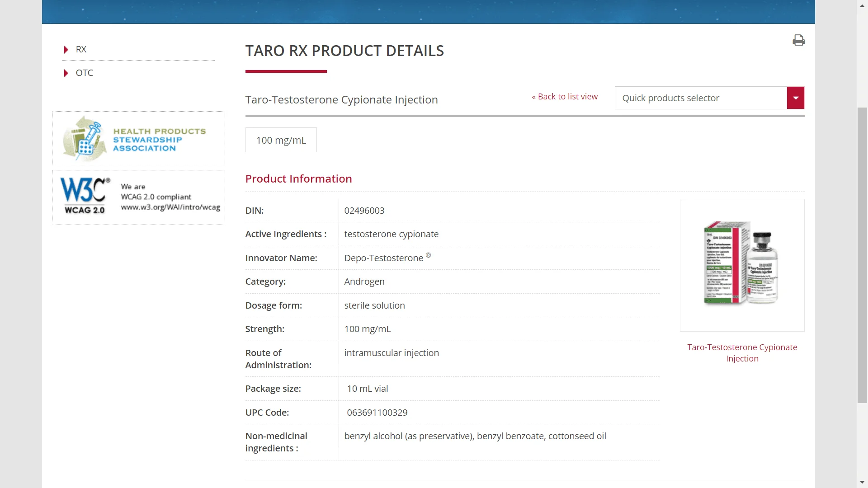Select the route value intramuscular injection

pyautogui.click(x=392, y=353)
